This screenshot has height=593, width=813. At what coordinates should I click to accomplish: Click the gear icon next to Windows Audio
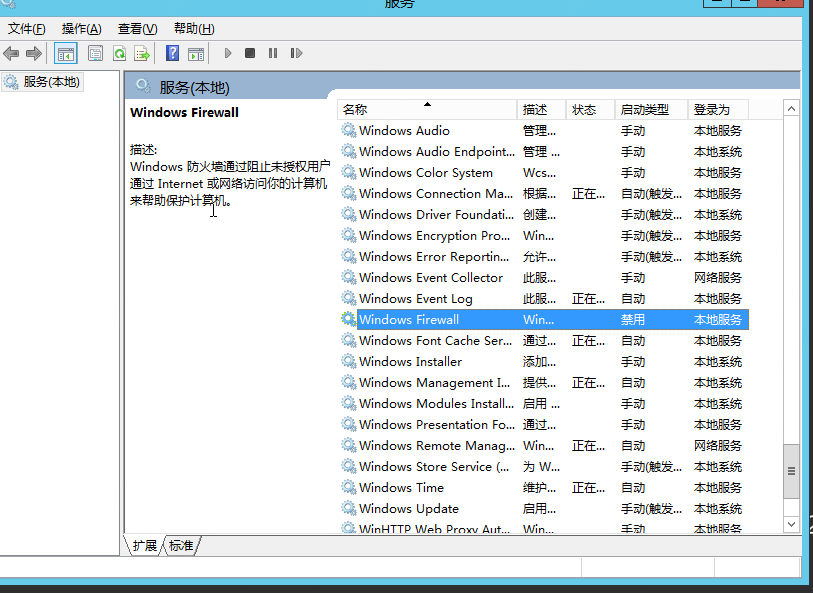(x=348, y=130)
